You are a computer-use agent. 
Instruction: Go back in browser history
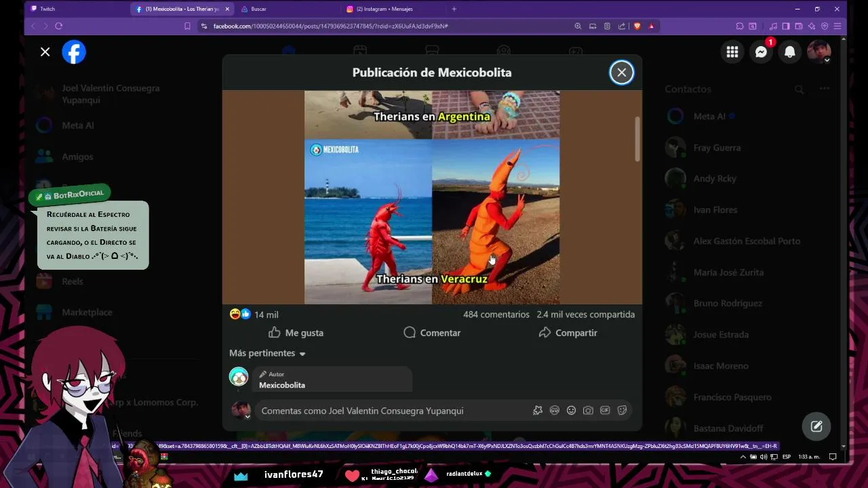click(x=33, y=26)
